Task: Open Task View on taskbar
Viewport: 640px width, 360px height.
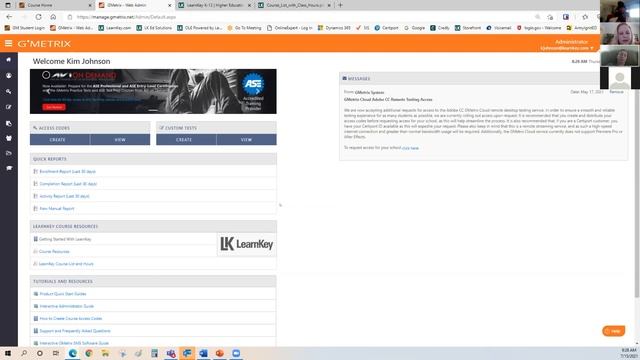Action: tap(56, 353)
